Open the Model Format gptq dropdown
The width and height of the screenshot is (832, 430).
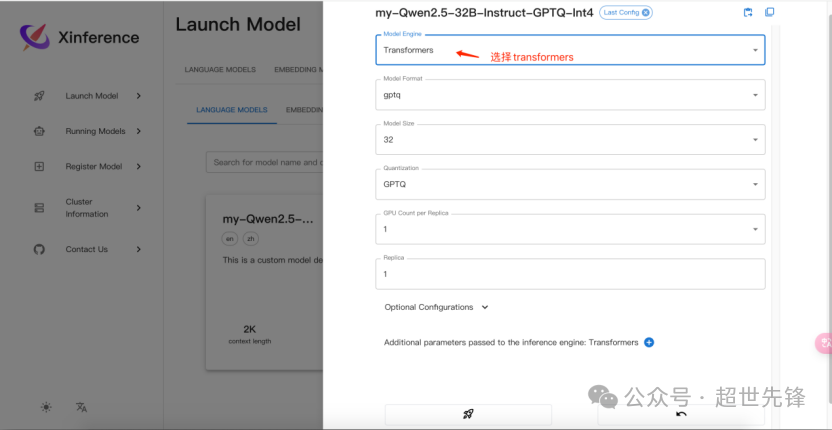pyautogui.click(x=570, y=95)
